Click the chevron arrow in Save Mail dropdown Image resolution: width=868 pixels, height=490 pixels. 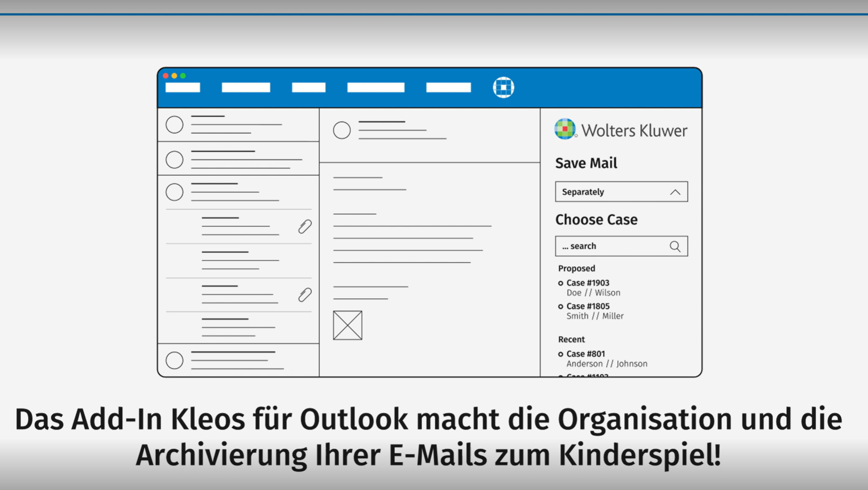click(x=675, y=192)
